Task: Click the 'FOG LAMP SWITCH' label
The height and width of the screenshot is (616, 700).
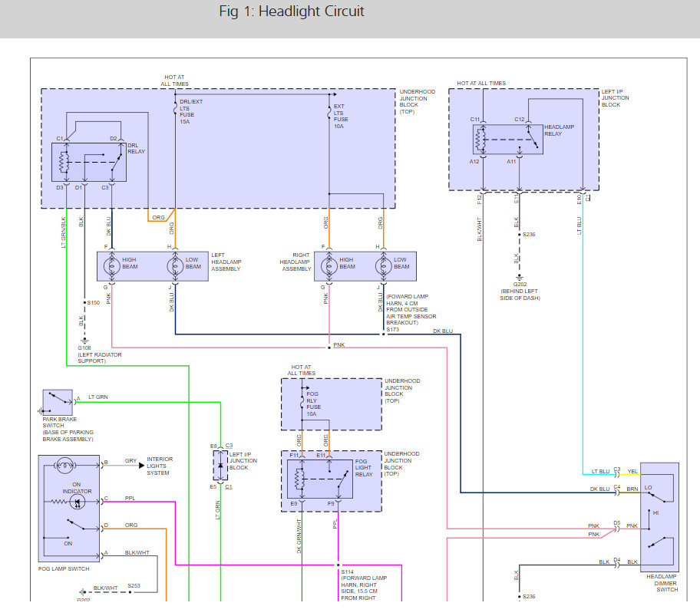Action: point(64,568)
